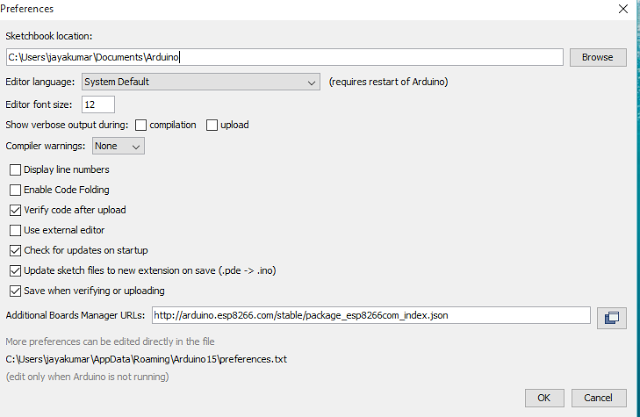Viewport: 640px width, 417px height.
Task: Toggle Use external editor option
Action: tap(15, 230)
